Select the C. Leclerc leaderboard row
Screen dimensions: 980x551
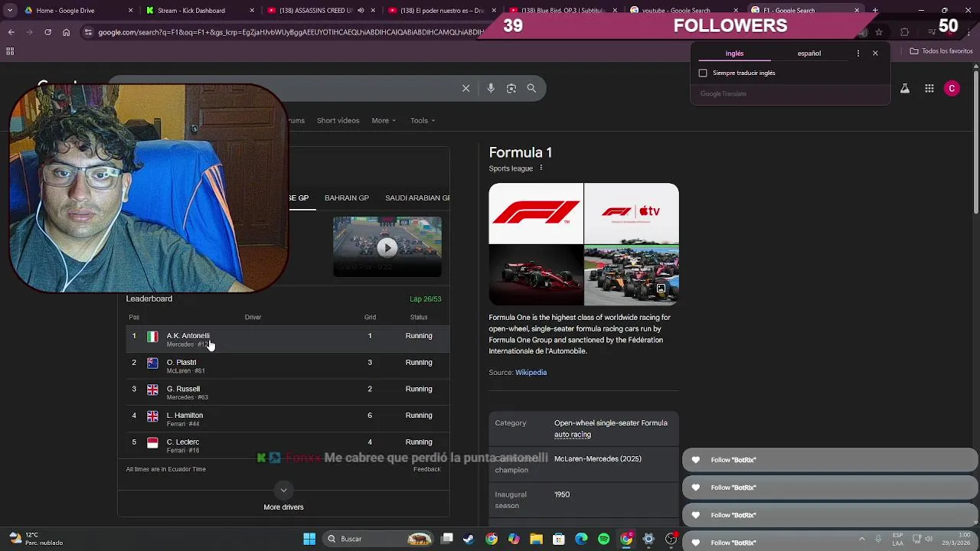[x=287, y=445]
